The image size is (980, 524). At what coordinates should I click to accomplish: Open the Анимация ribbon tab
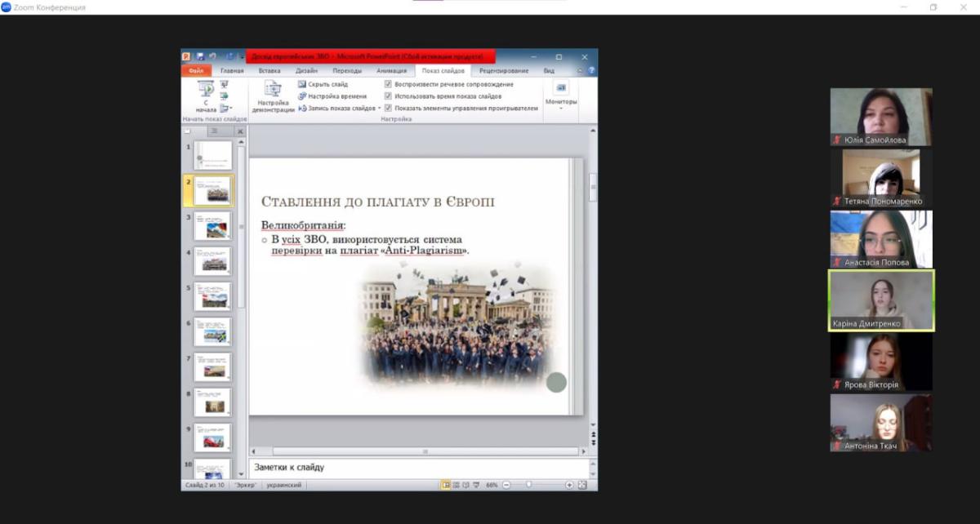(x=391, y=71)
